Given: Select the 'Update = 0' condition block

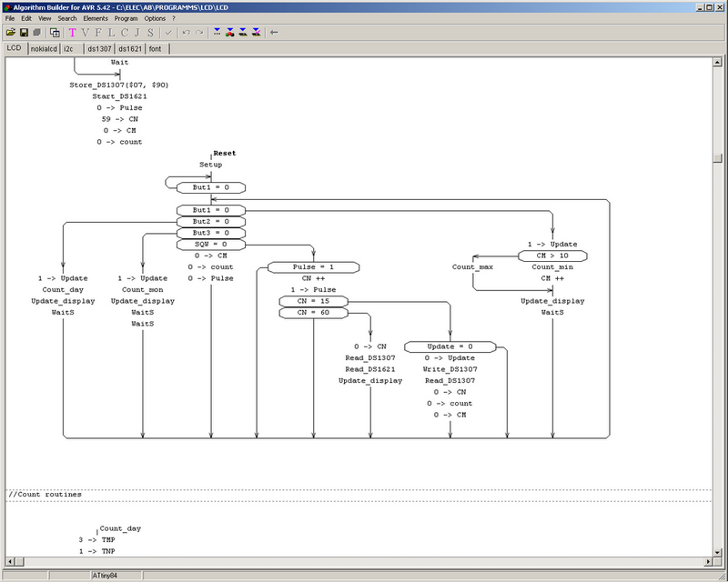Looking at the screenshot, I should point(450,346).
